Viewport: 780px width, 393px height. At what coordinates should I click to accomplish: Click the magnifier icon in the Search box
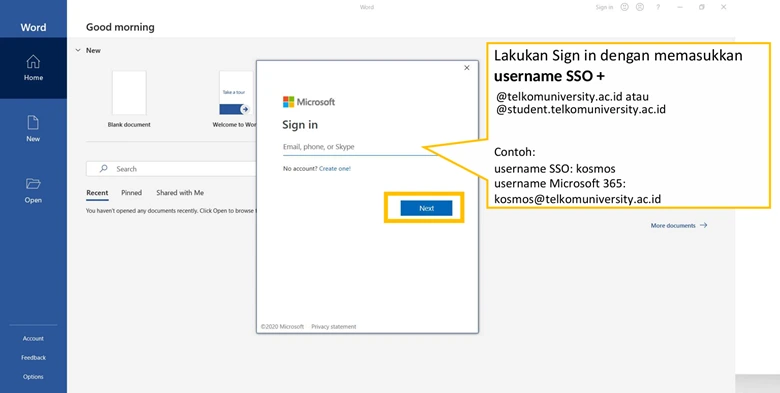pyautogui.click(x=103, y=169)
